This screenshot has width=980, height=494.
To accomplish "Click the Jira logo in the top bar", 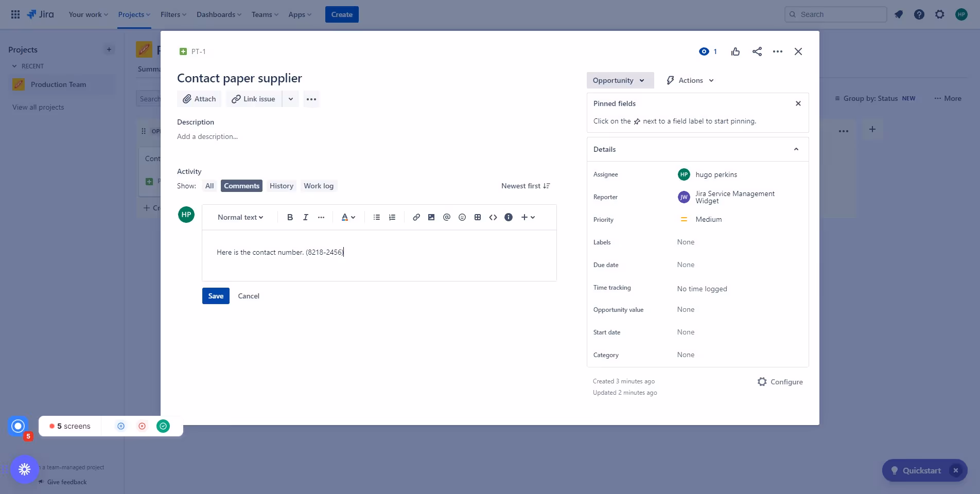I will [x=40, y=14].
